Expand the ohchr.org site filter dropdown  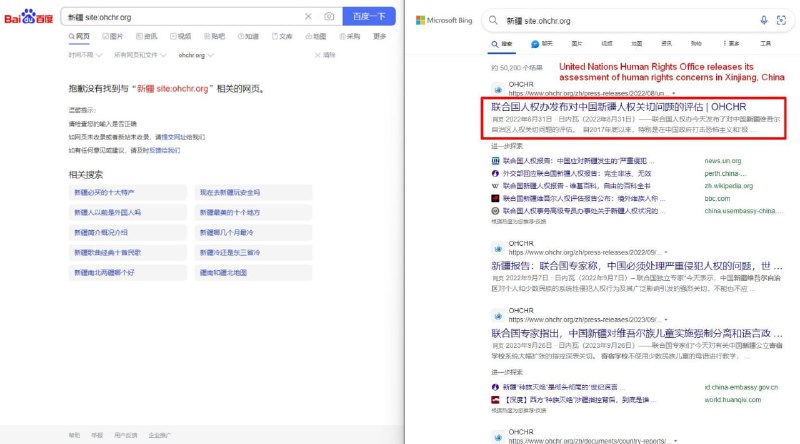tap(196, 55)
